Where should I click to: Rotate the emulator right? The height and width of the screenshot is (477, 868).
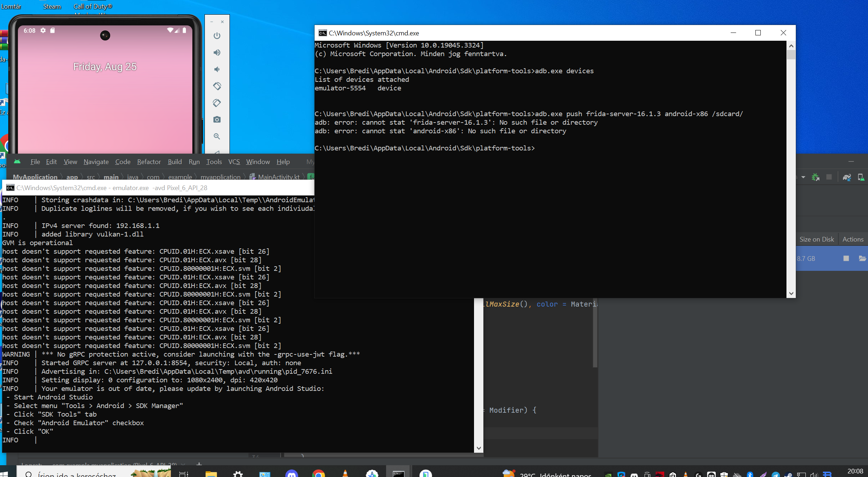click(217, 103)
